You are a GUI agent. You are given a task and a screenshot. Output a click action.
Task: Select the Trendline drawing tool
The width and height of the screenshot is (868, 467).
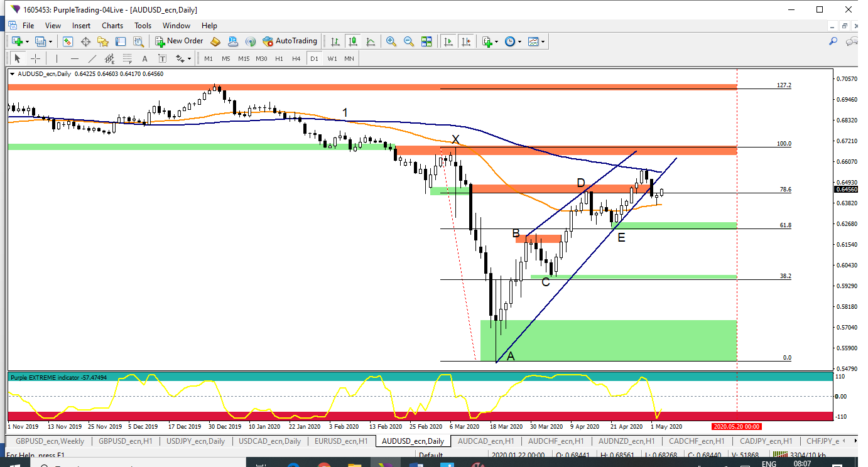92,58
